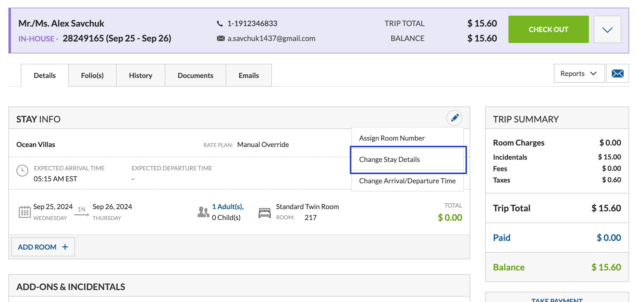Open the History tab
The width and height of the screenshot is (644, 302).
tap(141, 75)
